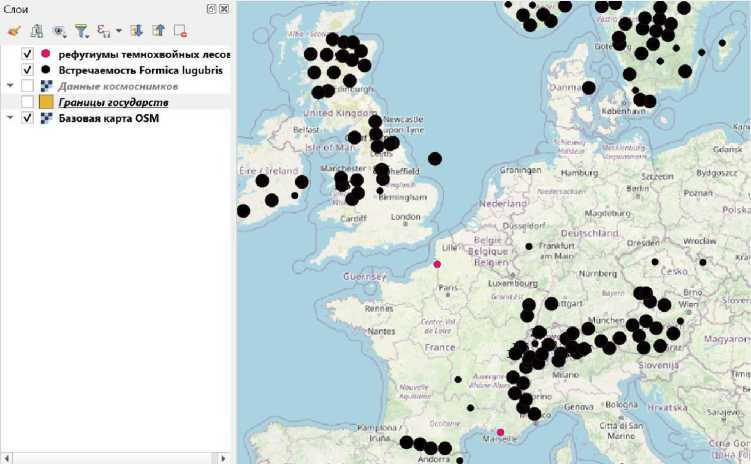Image resolution: width=751 pixels, height=464 pixels.
Task: Collapse the Базовая карта OSM tree node
Action: 10,118
